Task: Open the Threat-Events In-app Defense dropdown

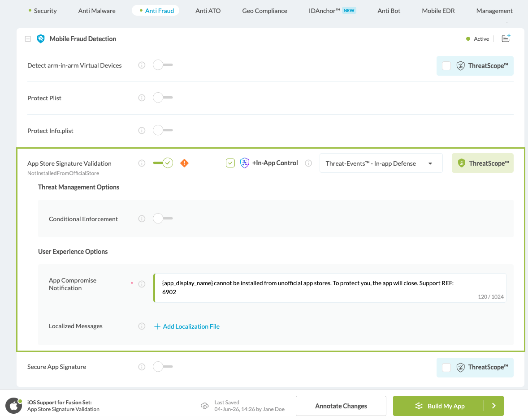Action: point(381,163)
